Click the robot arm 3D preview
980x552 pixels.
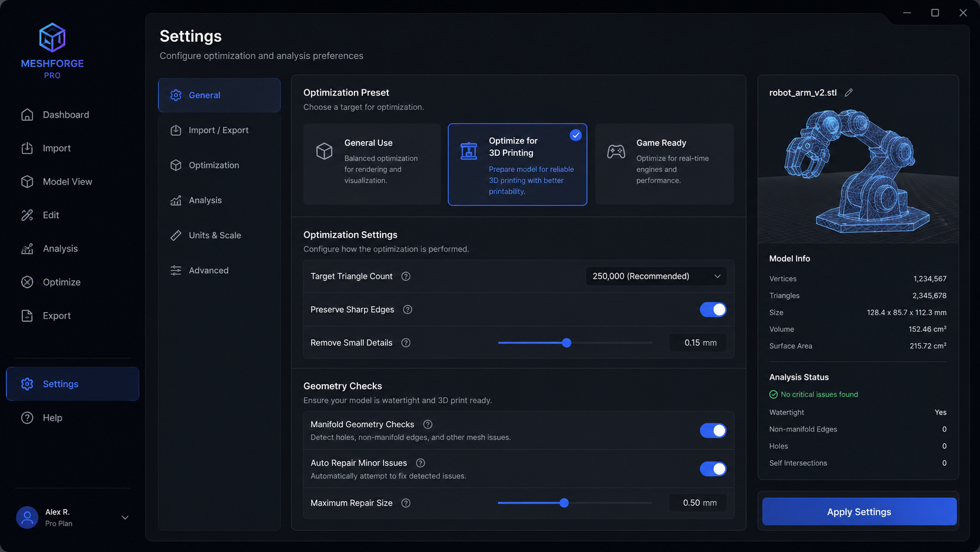click(858, 174)
